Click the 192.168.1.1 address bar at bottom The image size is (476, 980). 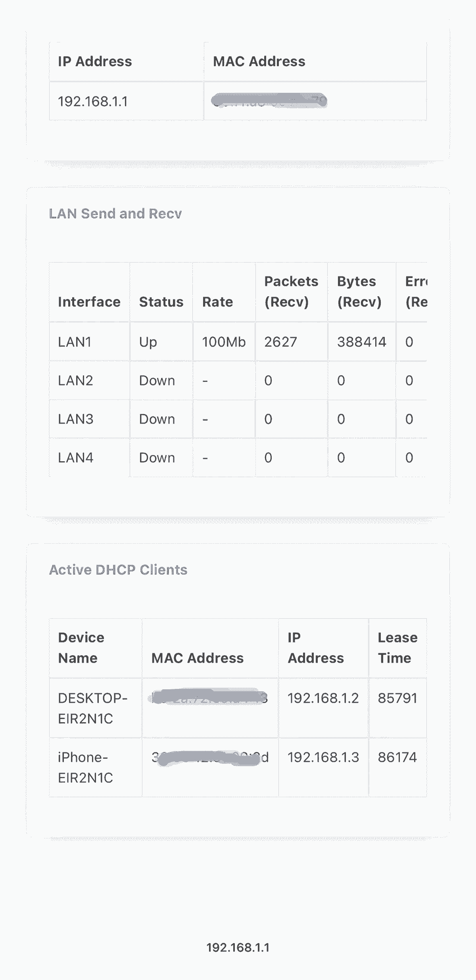[x=238, y=947]
